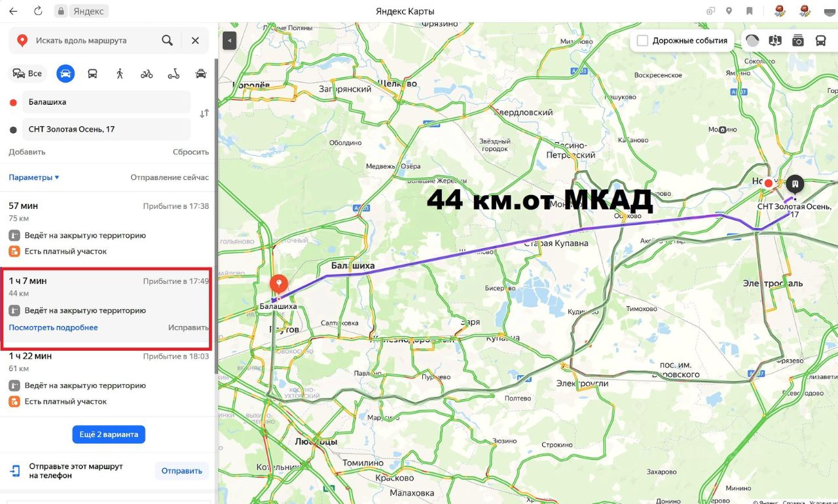This screenshot has width=838, height=504.
Task: Select the 1 ч 22 мин, 61 км route
Action: pos(109,379)
